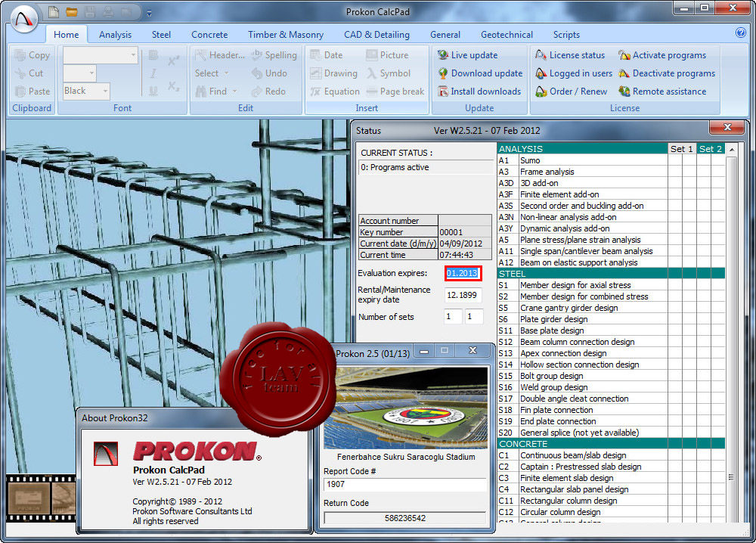Click the Report Code # input field

pyautogui.click(x=405, y=484)
